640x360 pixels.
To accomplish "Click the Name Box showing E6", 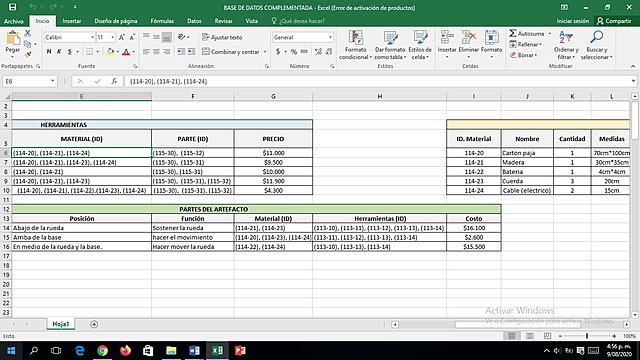I will click(x=29, y=81).
